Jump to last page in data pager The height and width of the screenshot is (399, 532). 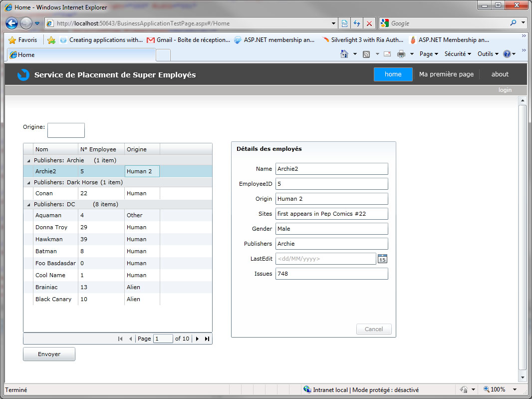(207, 339)
